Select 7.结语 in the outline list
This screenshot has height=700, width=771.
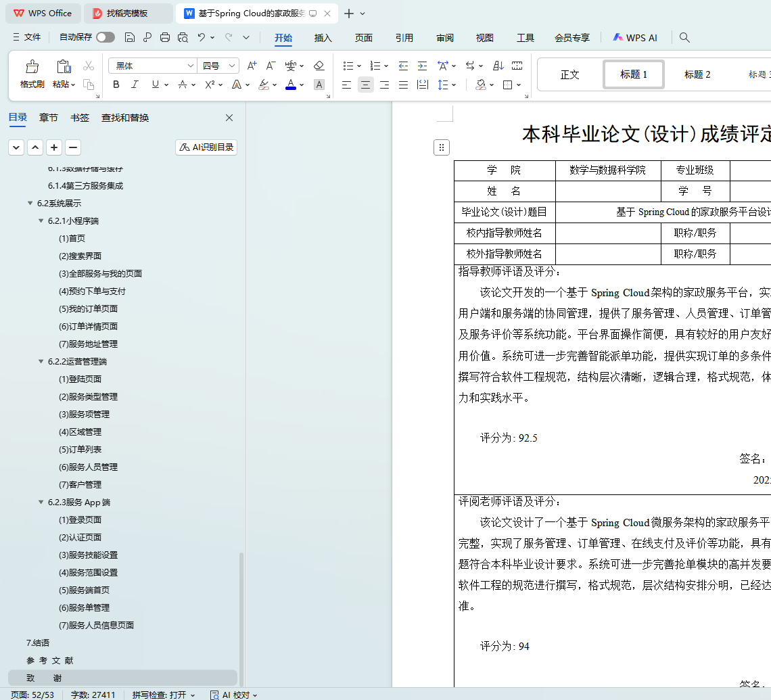click(38, 643)
